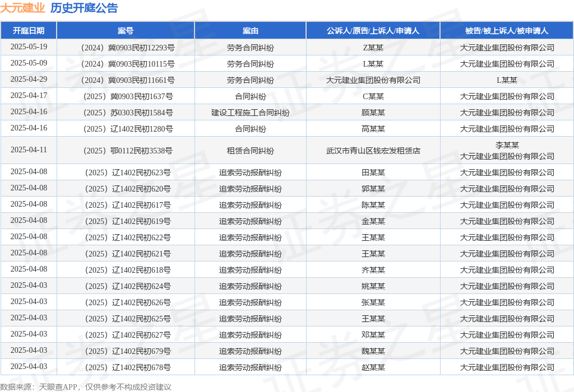Select plaintiff 顾某某
Viewport: 574px width, 392px height.
pos(373,113)
